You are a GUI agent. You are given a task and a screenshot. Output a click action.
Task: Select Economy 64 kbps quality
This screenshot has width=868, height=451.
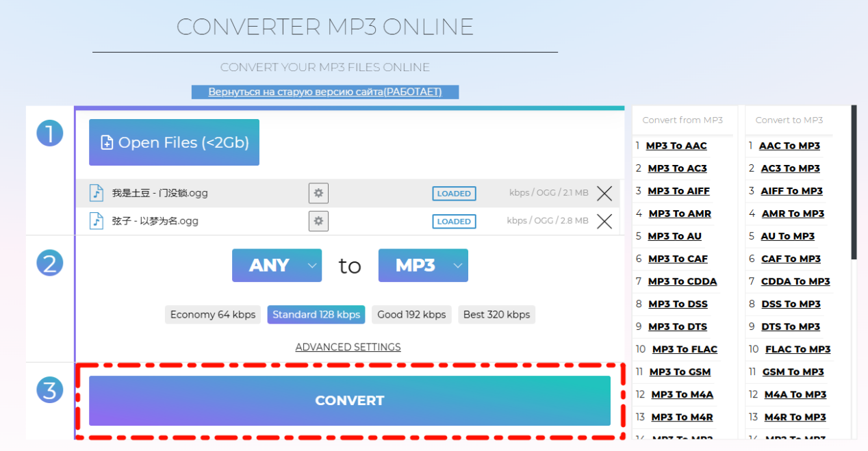click(x=213, y=315)
